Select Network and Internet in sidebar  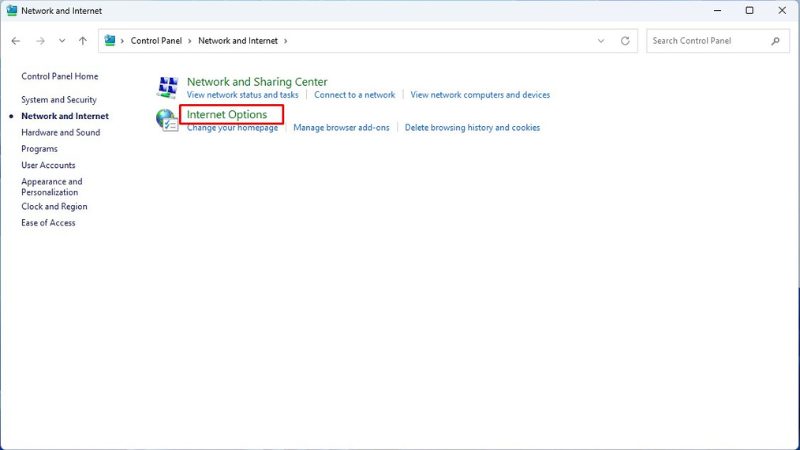coord(65,116)
